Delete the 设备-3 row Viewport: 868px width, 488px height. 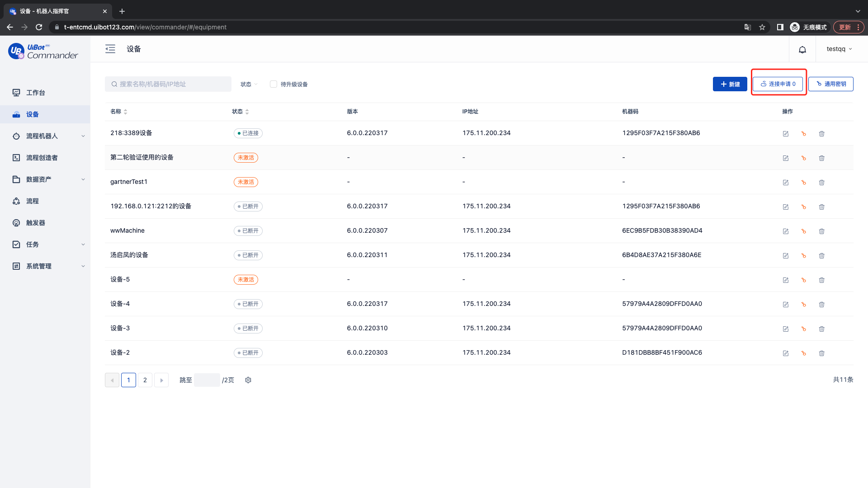(x=822, y=329)
